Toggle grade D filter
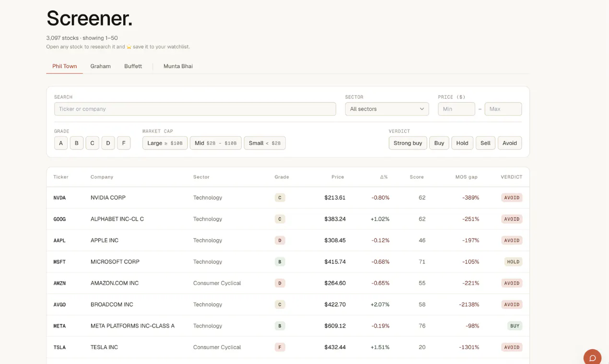Screen dimensions: 609x364 point(108,143)
